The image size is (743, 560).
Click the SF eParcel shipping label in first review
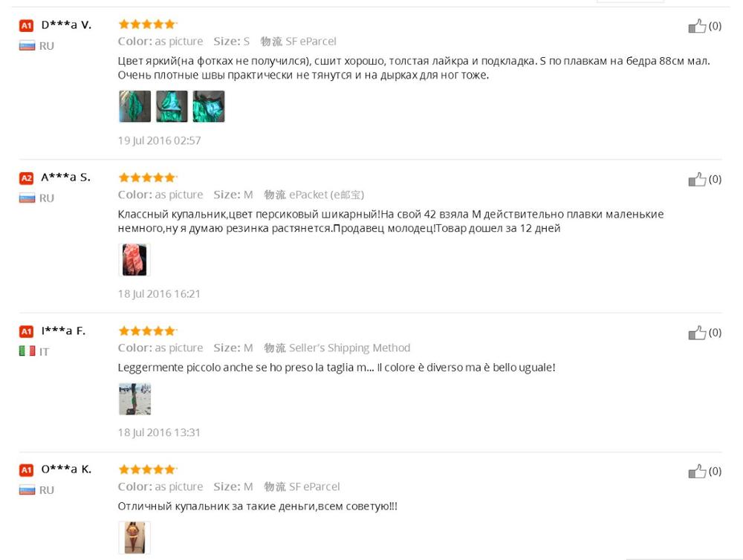(298, 42)
